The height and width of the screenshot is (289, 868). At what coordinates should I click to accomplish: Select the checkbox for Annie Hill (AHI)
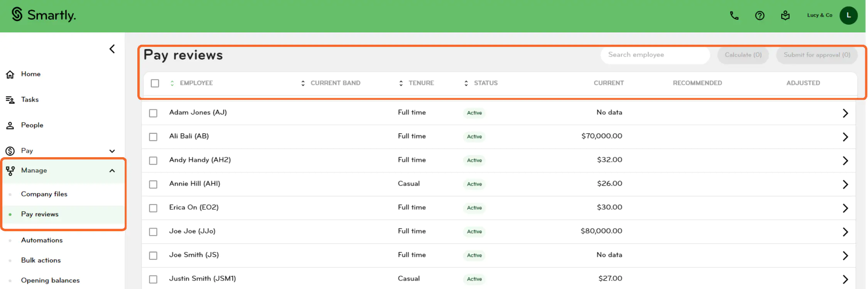pyautogui.click(x=153, y=184)
